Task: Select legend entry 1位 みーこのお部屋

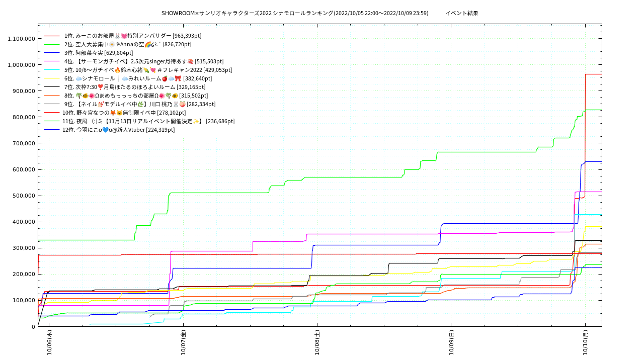Action: [133, 36]
